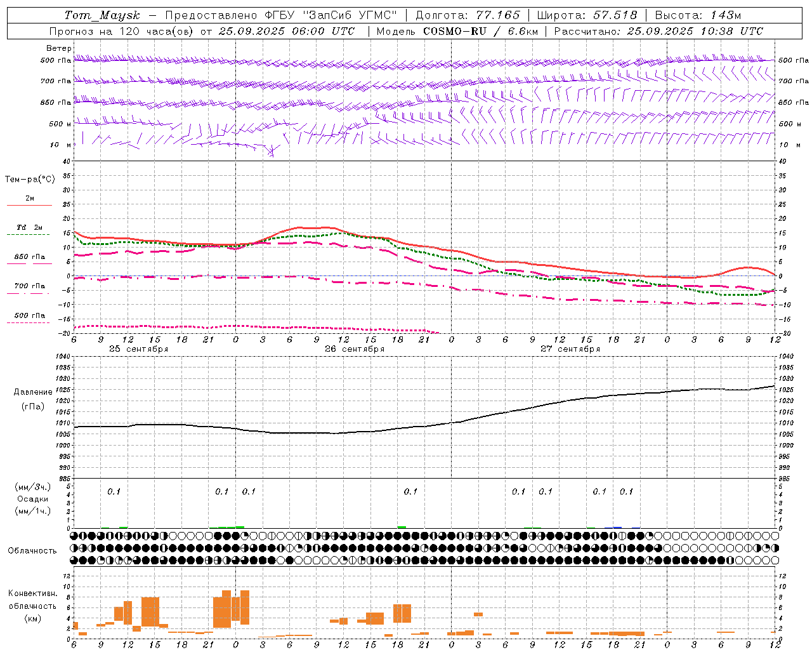Image resolution: width=812 pixels, height=650 pixels.
Task: Click the Tom_Maysk station title
Action: (x=101, y=15)
